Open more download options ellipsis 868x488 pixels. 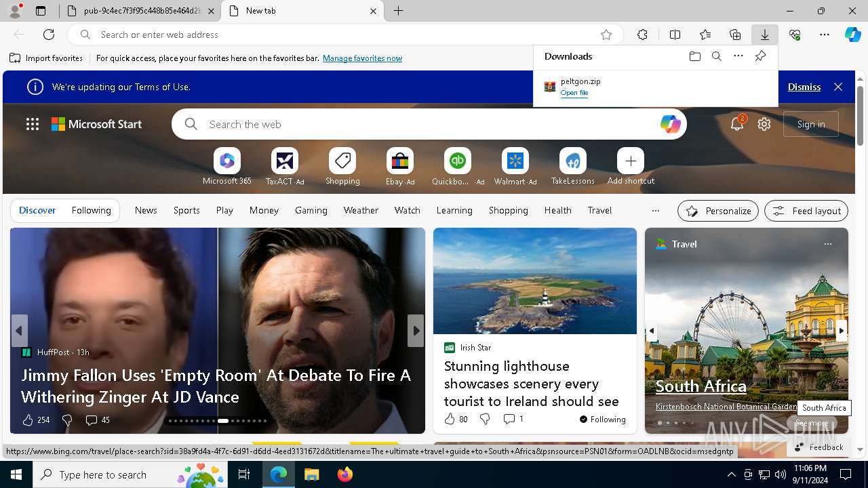(738, 56)
